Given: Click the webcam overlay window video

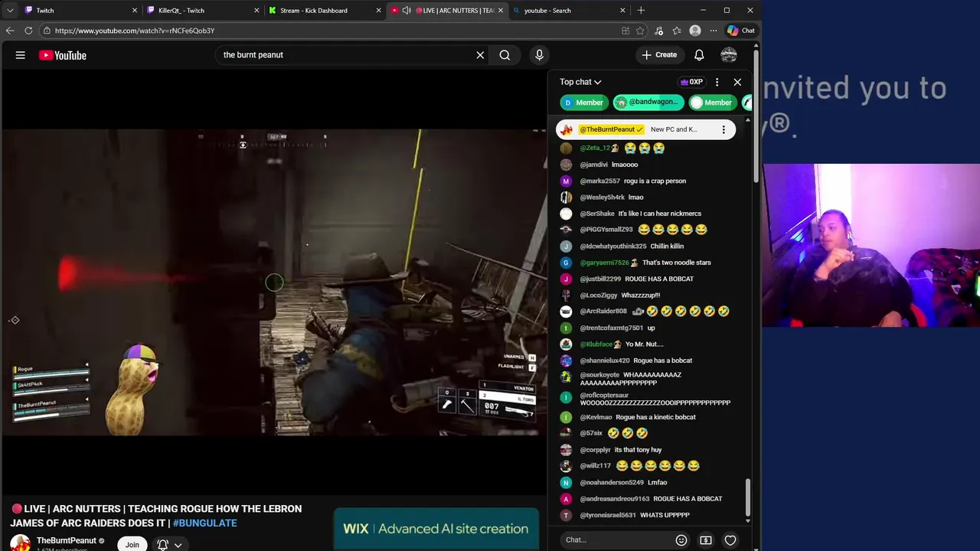Looking at the screenshot, I should [871, 246].
